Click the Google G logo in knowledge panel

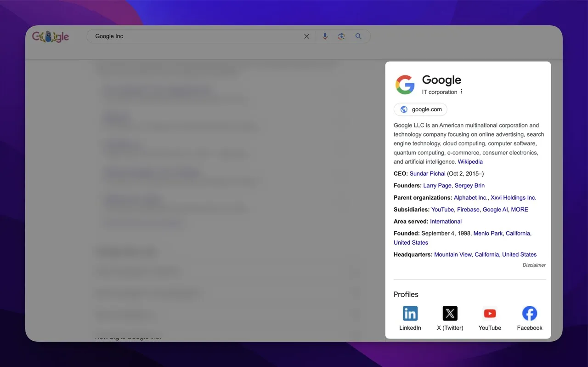coord(405,85)
